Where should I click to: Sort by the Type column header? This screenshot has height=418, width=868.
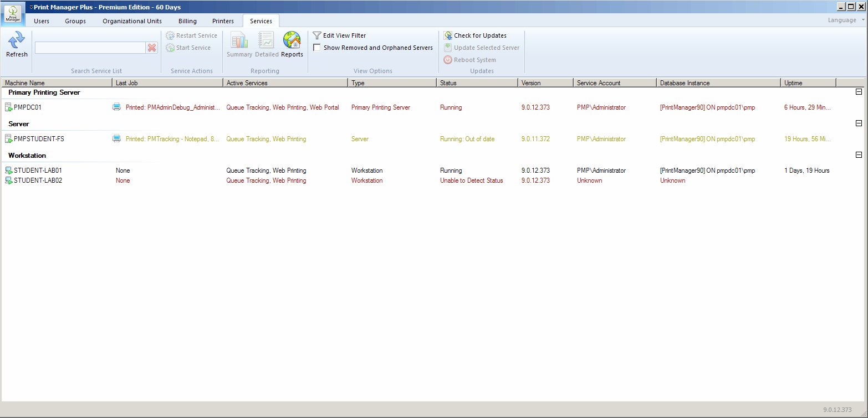click(x=392, y=82)
